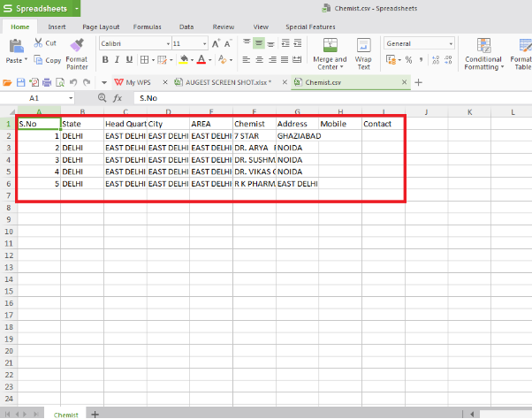Viewport: 532px width, 419px height.
Task: Open the Page Layout ribbon tab
Action: (101, 27)
